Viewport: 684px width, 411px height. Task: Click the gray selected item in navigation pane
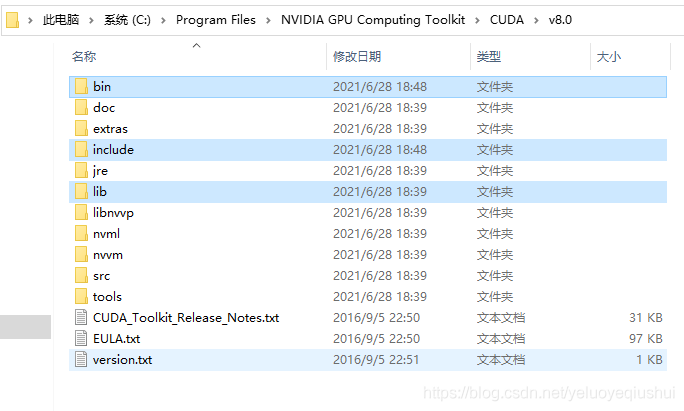25,327
